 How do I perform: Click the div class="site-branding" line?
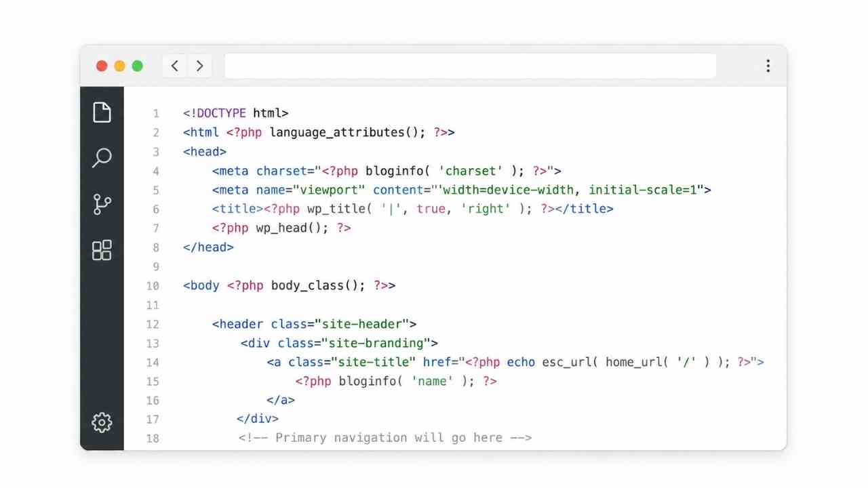(339, 343)
